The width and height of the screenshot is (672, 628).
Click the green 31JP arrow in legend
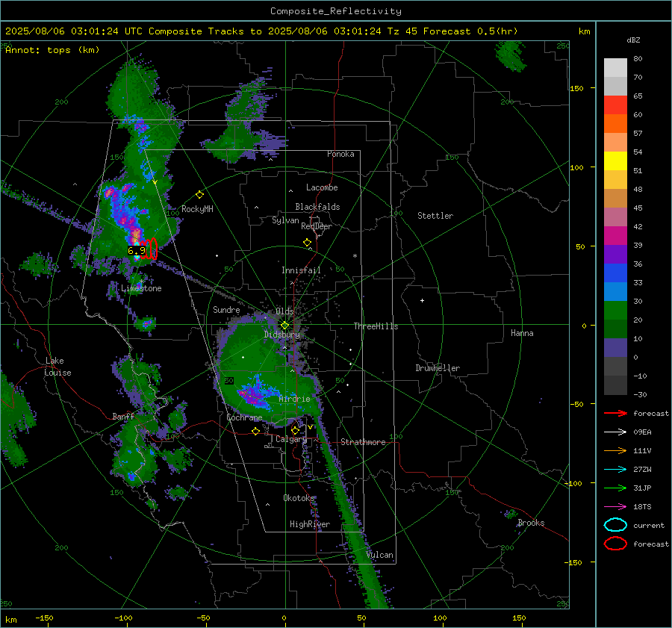click(x=615, y=488)
